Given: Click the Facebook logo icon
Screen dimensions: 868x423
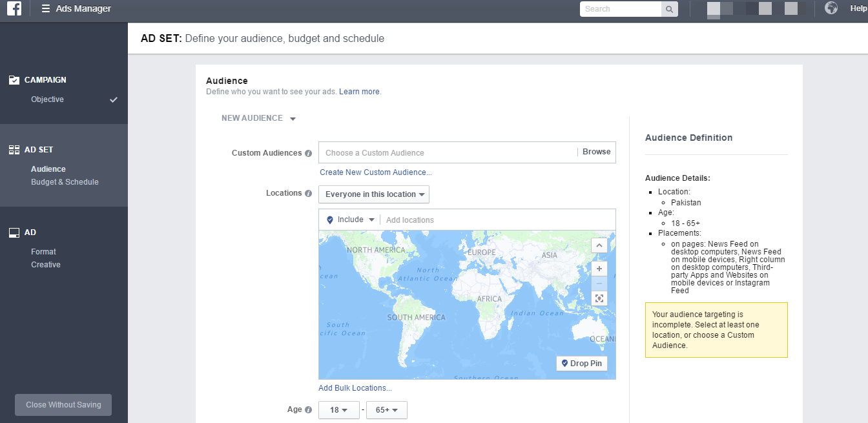Looking at the screenshot, I should pos(14,8).
